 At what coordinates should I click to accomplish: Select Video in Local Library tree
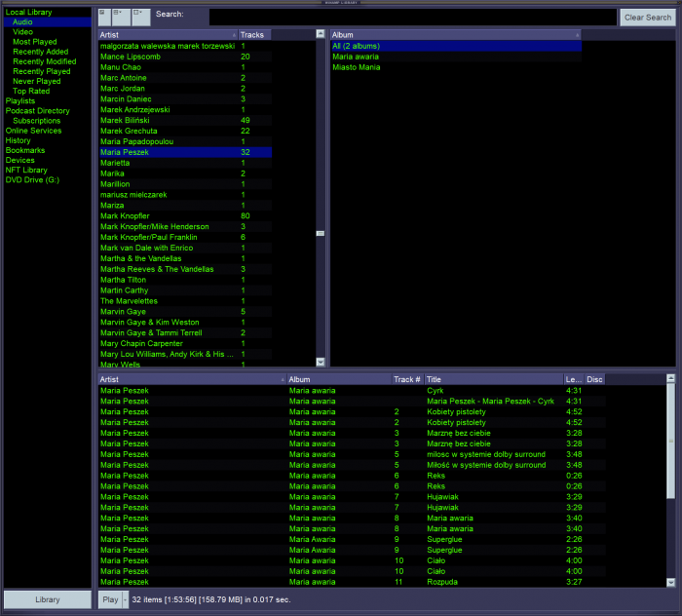[x=22, y=31]
